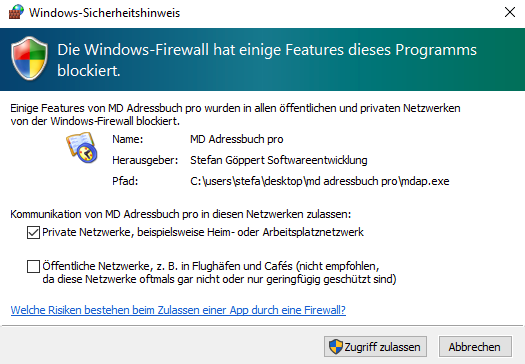Close the Windows-Sicherheitshinweis dialog with the X

(510, 12)
